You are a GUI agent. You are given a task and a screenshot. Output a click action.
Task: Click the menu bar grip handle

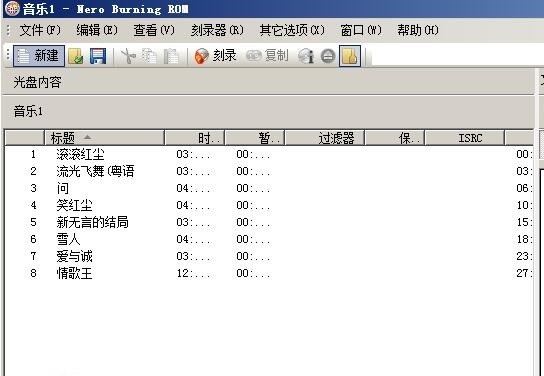click(x=8, y=30)
